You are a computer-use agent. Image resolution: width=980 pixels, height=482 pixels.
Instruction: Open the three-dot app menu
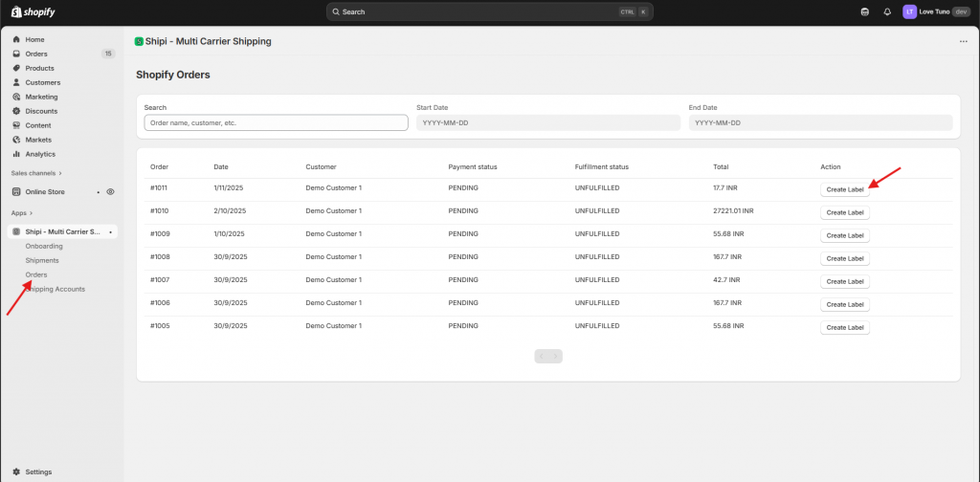pyautogui.click(x=963, y=42)
